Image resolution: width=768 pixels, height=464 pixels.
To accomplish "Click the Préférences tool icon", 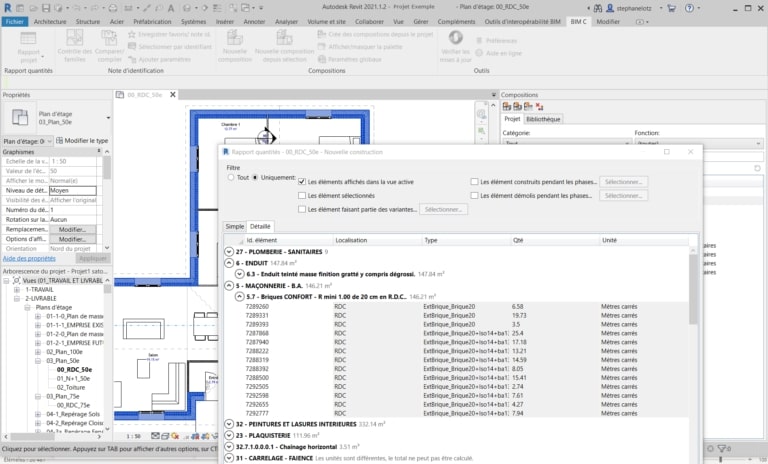I will point(479,41).
